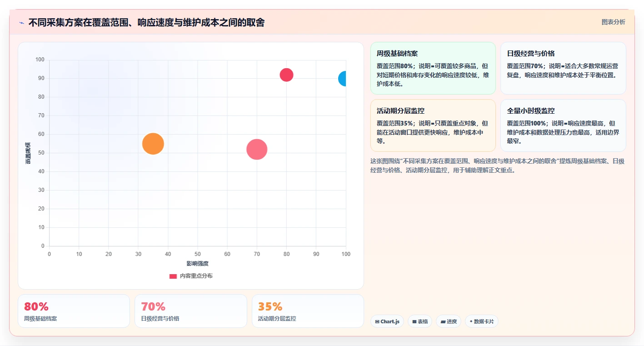644x346 pixels.
Task: Click the 进度 tag chip
Action: [449, 321]
